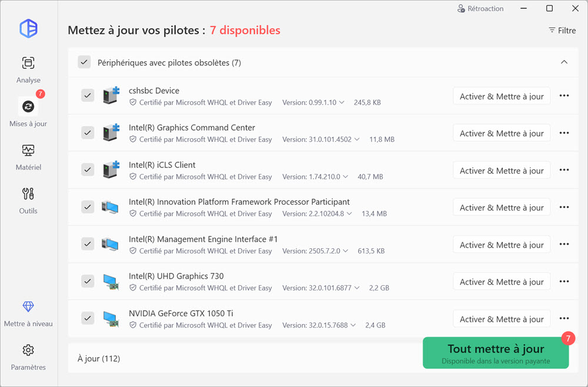Click the "40,7 MB" size of iCLS Client
The width and height of the screenshot is (588, 387).
(370, 176)
